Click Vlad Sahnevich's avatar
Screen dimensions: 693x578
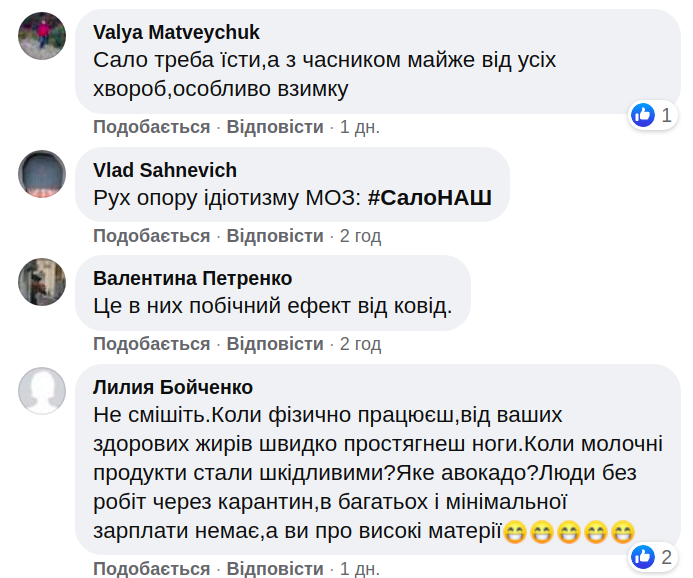(42, 174)
